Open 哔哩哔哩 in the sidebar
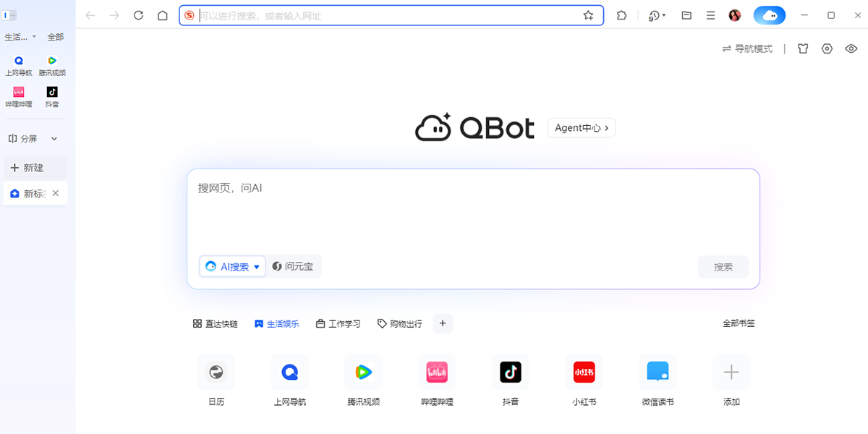This screenshot has height=434, width=868. coord(19,97)
